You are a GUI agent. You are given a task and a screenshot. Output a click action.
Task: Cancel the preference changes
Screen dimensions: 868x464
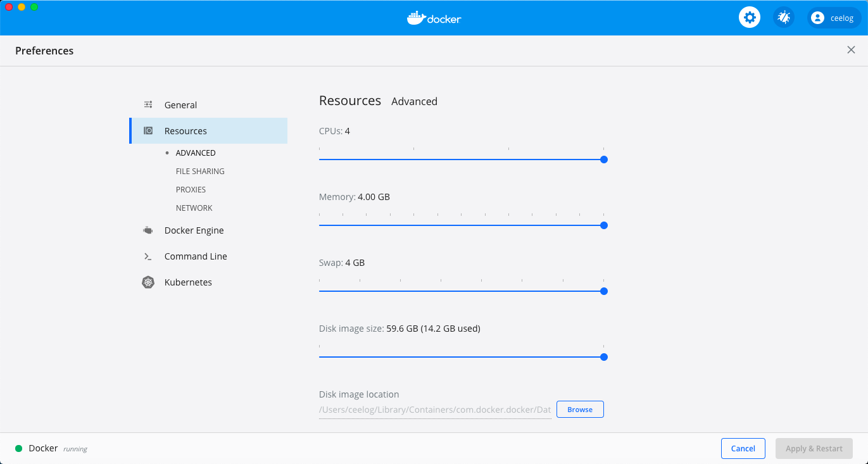pyautogui.click(x=743, y=449)
